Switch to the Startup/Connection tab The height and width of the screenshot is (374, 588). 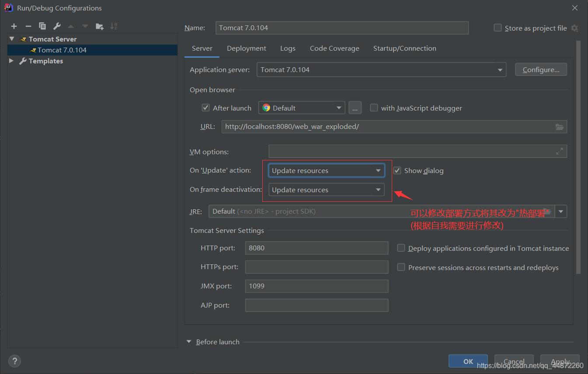point(405,48)
